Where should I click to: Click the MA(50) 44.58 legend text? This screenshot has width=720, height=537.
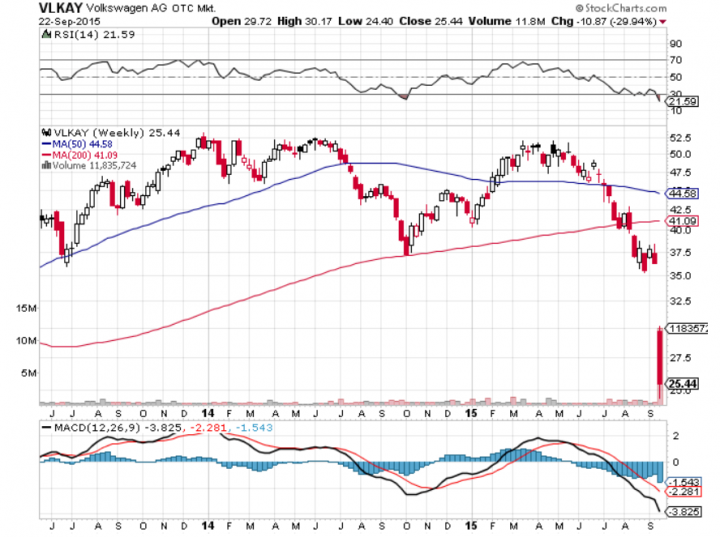click(x=82, y=144)
